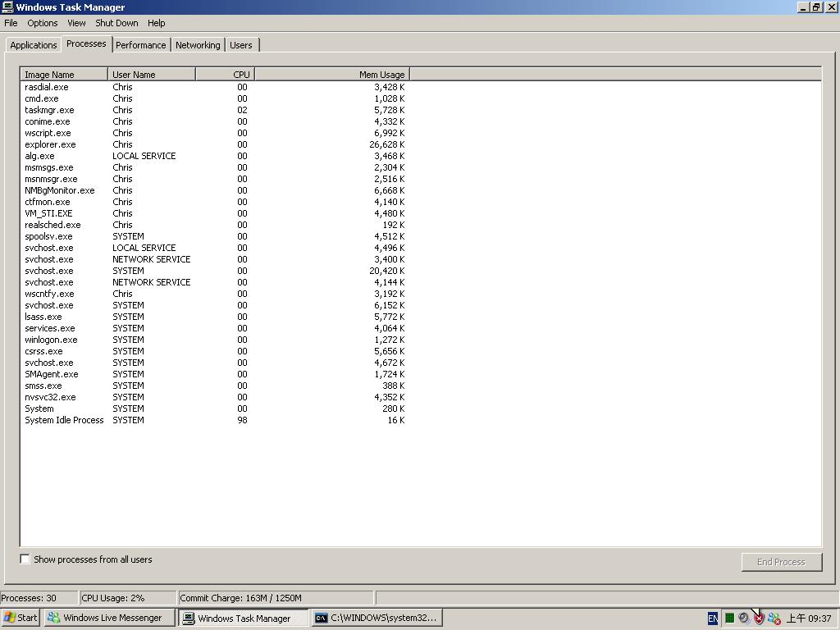Open the volume speaker tray icon

point(743,619)
